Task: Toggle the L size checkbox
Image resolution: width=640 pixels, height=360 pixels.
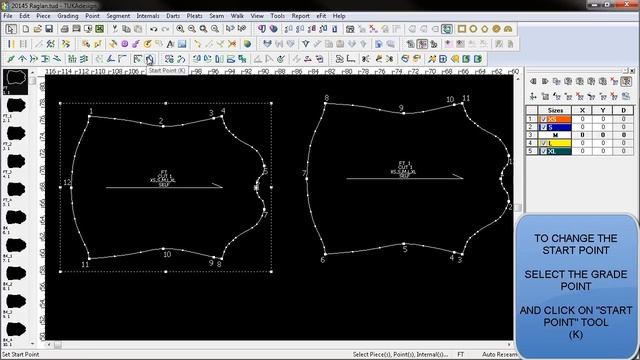Action: [x=543, y=143]
